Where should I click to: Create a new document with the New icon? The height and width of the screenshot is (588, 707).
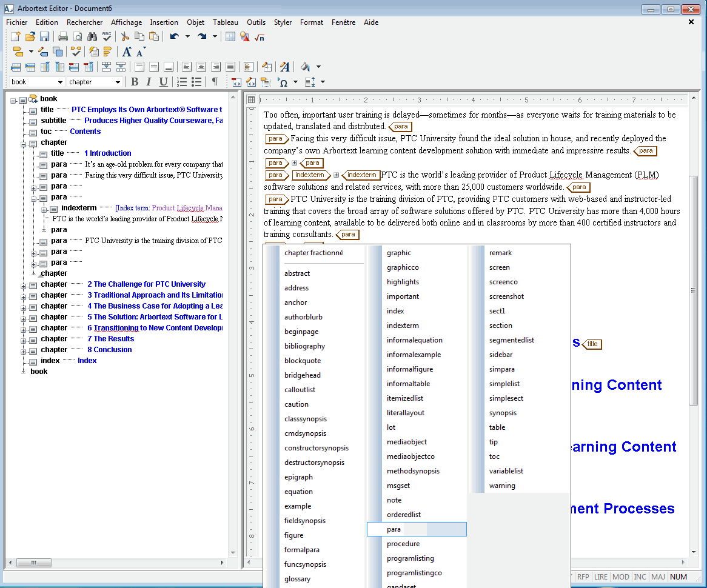click(x=16, y=37)
